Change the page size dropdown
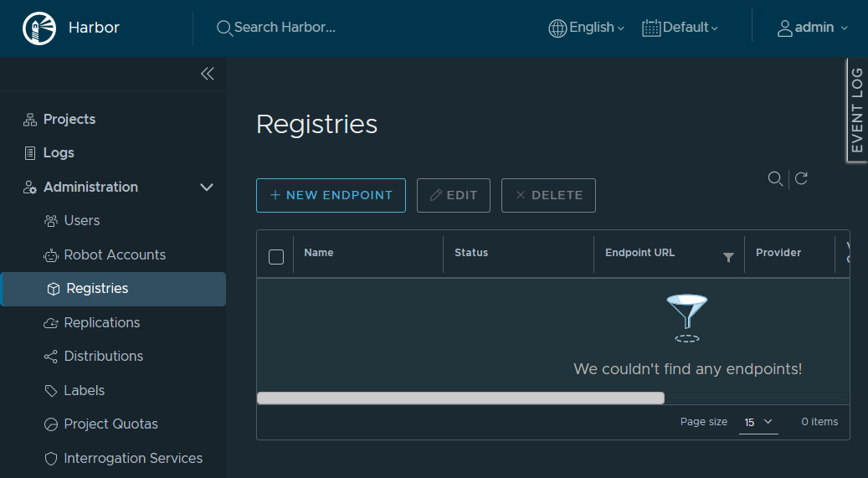This screenshot has width=868, height=478. point(758,422)
